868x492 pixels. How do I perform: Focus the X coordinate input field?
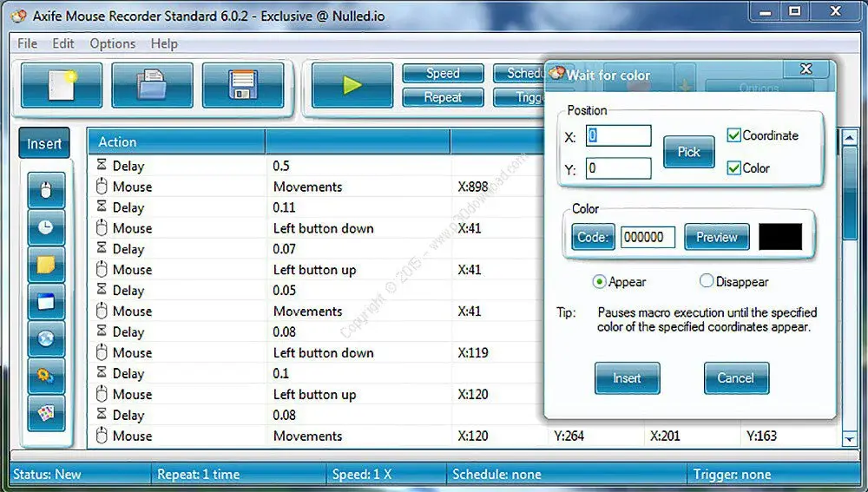click(618, 135)
